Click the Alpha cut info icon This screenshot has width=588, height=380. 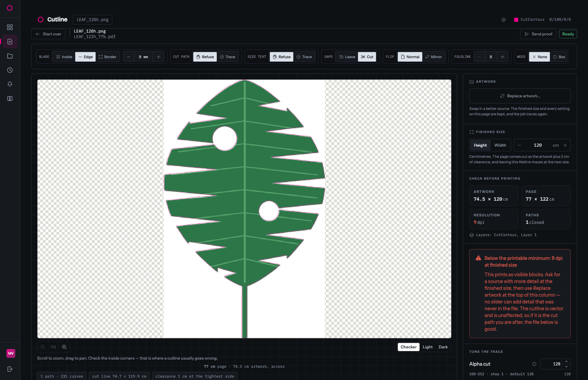coord(534,364)
